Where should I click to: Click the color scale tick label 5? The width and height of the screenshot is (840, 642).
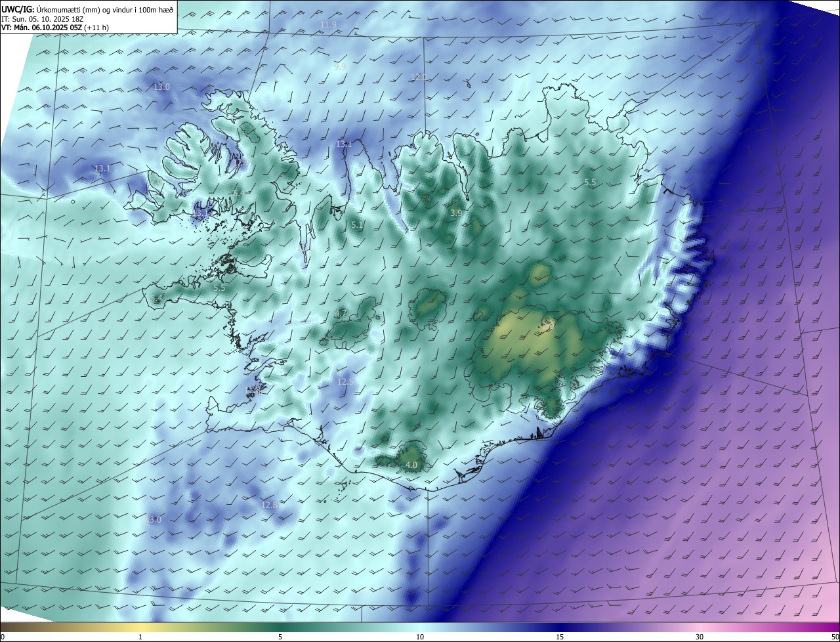click(280, 637)
